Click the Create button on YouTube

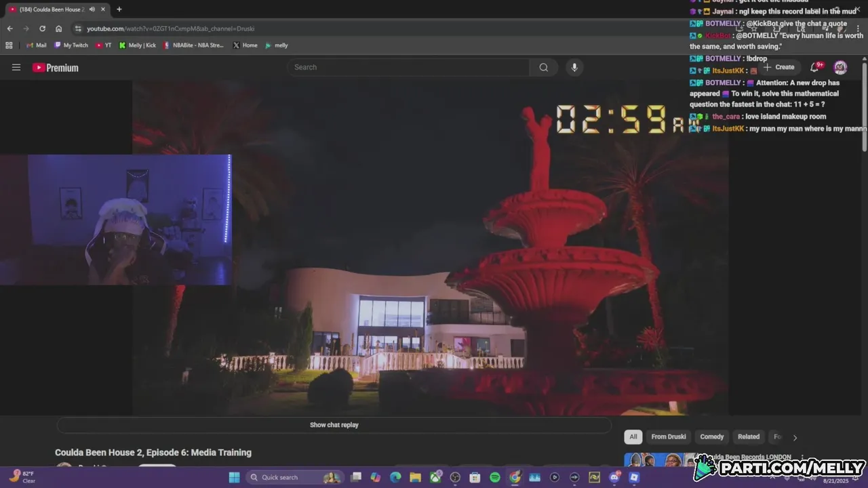(779, 67)
